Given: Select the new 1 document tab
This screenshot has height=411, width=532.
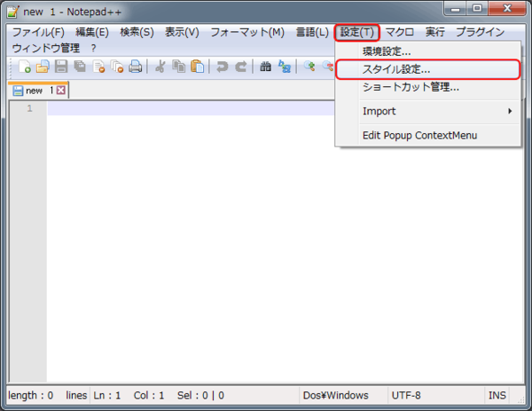Looking at the screenshot, I should (38, 90).
